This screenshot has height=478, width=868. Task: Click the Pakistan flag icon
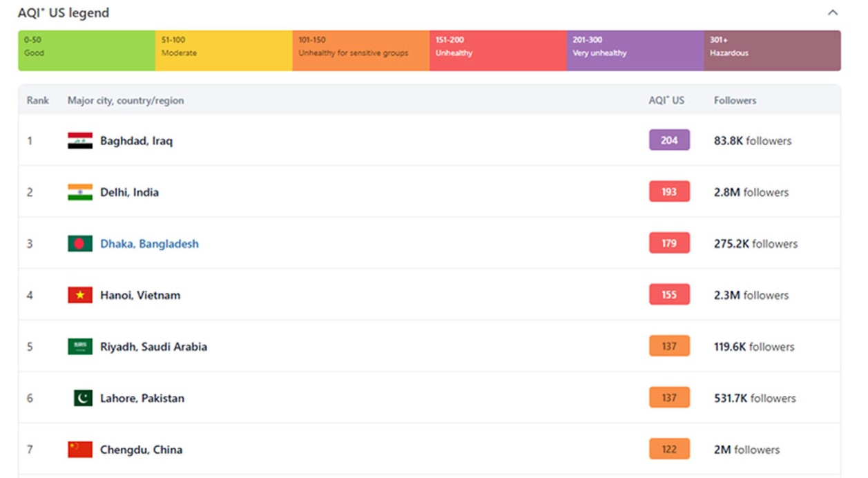coord(83,398)
